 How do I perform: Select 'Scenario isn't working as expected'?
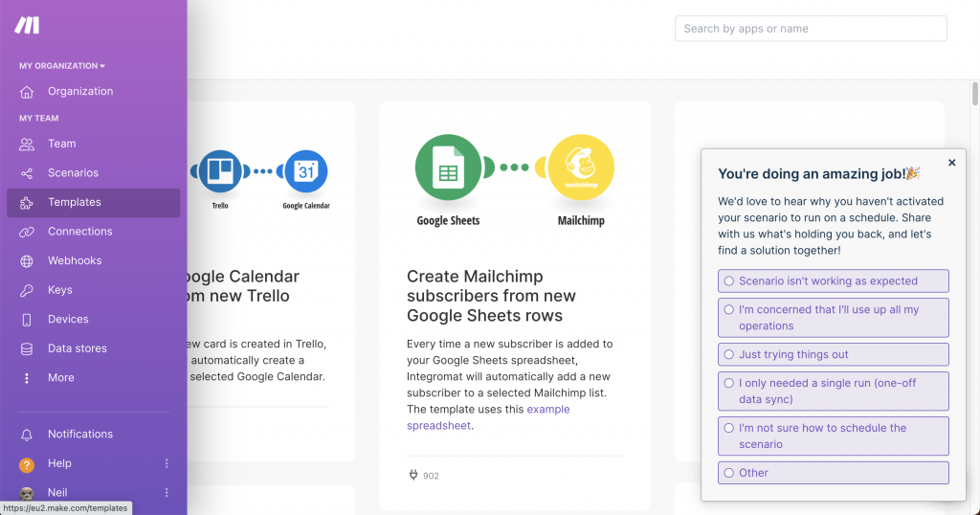834,280
